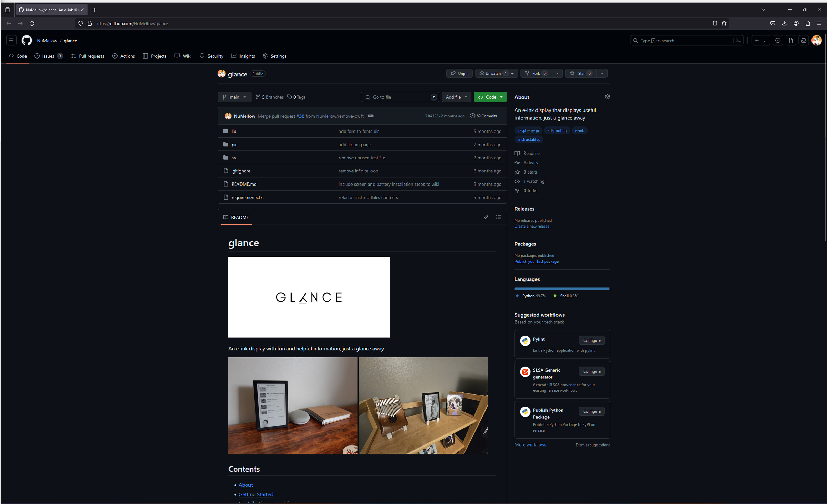This screenshot has width=827, height=504.
Task: Configure the Pylint workflow
Action: pos(592,340)
